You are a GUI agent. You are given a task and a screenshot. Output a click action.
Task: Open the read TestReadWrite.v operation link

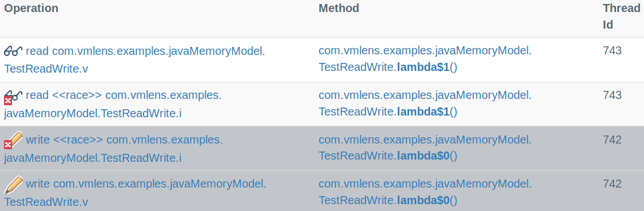135,60
